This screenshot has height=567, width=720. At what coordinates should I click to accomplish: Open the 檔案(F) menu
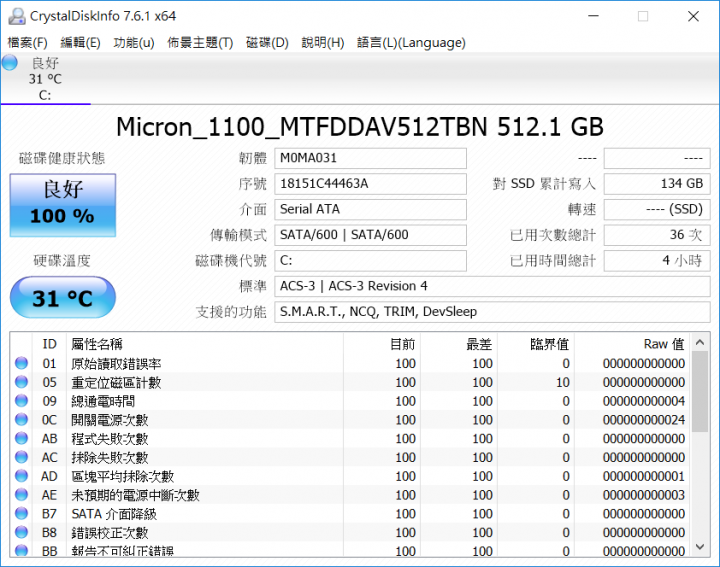[x=28, y=43]
